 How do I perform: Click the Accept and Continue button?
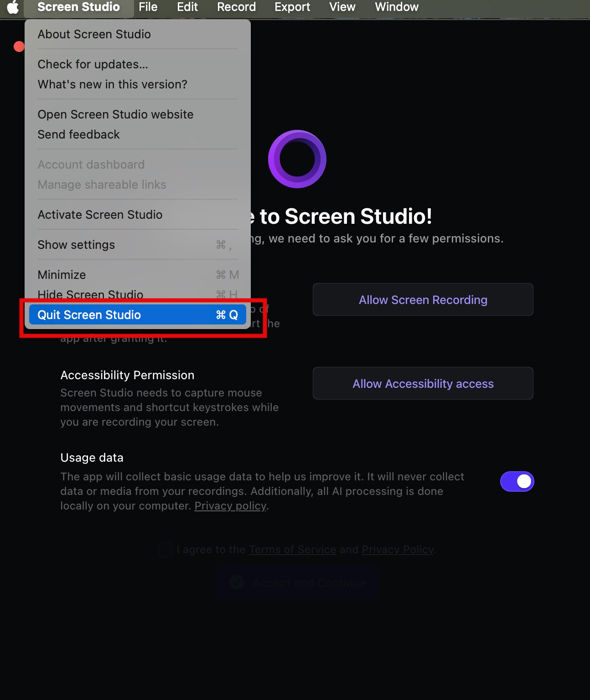click(297, 582)
